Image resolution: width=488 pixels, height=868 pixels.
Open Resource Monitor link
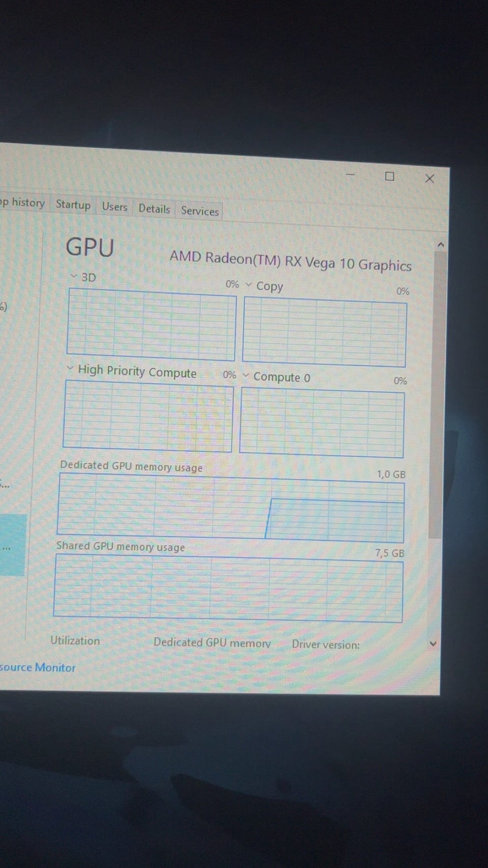[x=38, y=667]
